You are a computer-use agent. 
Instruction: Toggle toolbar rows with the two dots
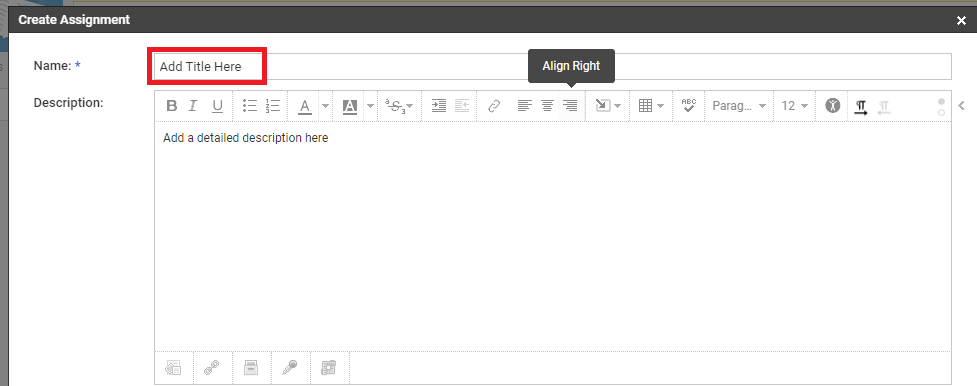click(x=941, y=107)
